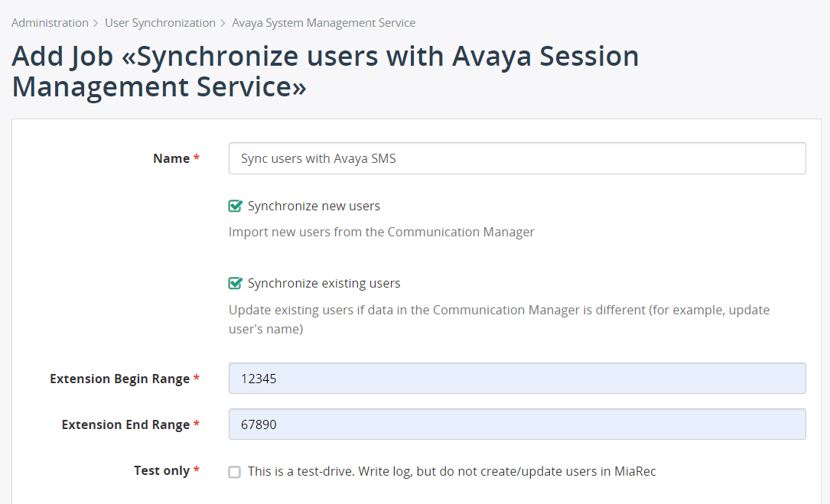This screenshot has width=830, height=504.
Task: Open Avaya System Management Service breadcrumb
Action: (x=324, y=23)
